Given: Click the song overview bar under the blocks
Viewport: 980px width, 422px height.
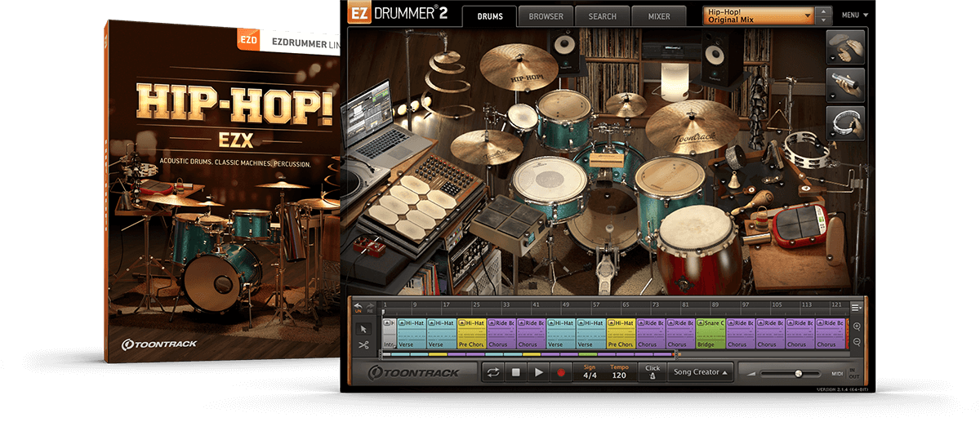Looking at the screenshot, I should [528, 354].
